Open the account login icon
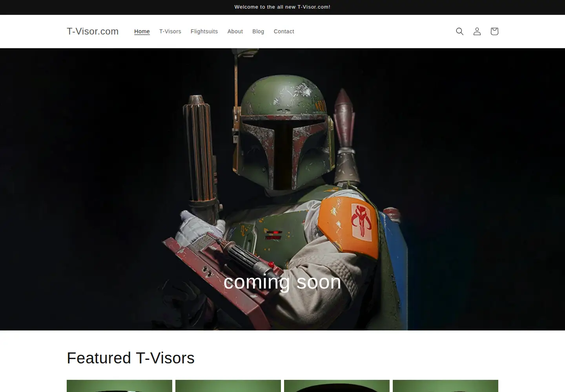The height and width of the screenshot is (392, 565). point(477,31)
